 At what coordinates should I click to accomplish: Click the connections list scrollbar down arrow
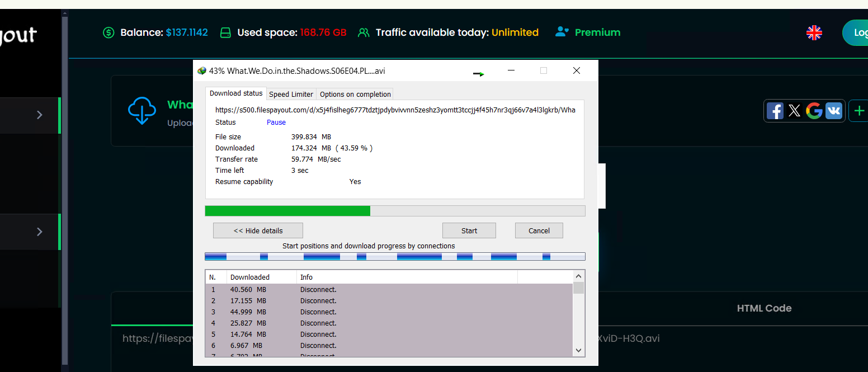click(x=579, y=350)
